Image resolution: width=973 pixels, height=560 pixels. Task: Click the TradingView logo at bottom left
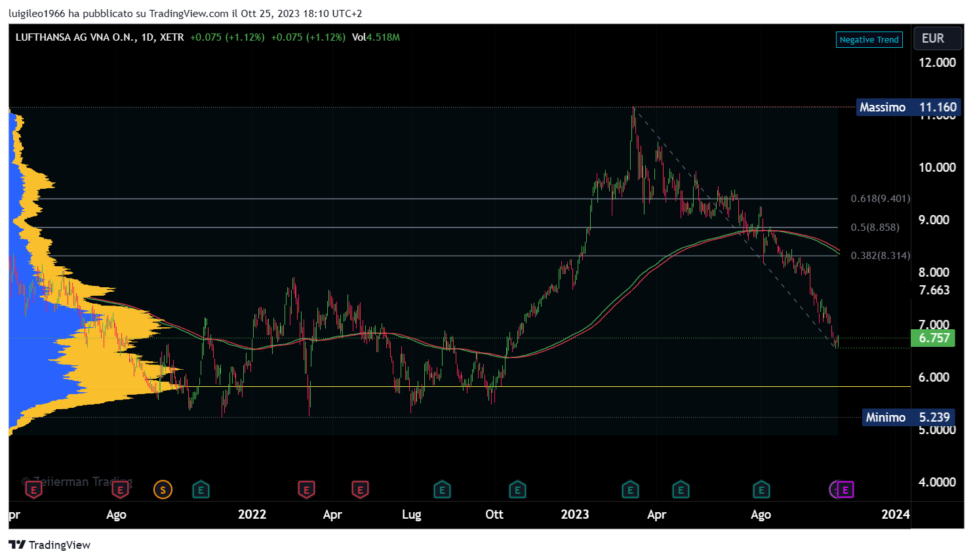(x=49, y=545)
